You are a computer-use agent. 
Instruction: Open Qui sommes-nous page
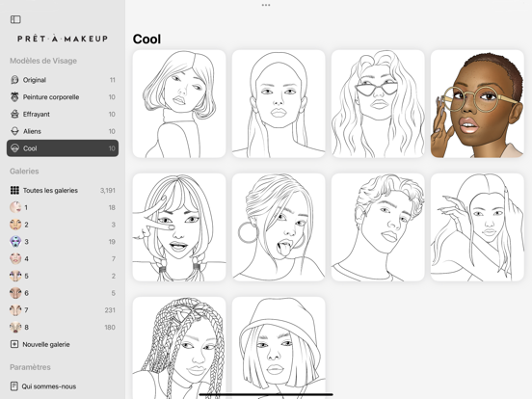(x=63, y=386)
